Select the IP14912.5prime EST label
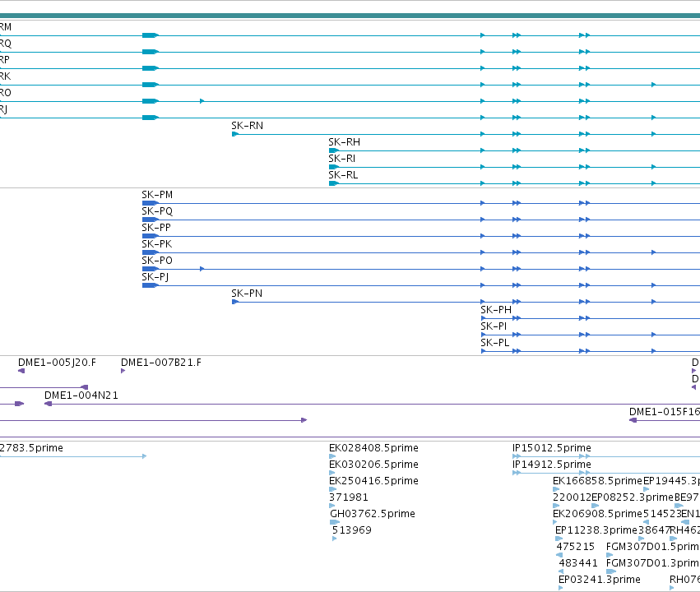 (x=552, y=465)
